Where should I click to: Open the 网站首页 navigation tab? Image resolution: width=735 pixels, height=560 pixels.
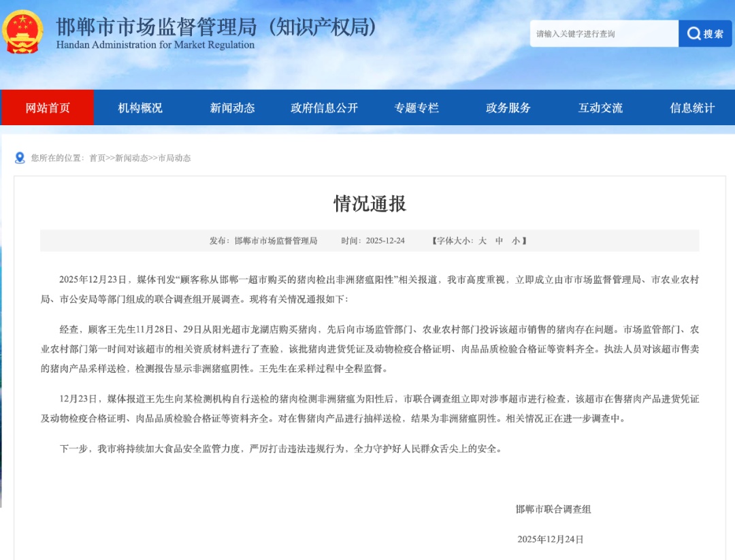click(x=48, y=108)
